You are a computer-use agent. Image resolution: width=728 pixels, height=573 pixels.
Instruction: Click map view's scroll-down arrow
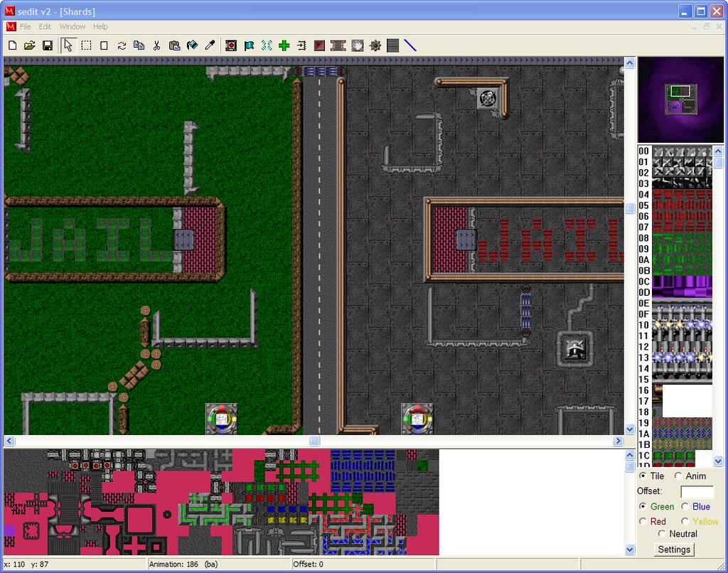[x=629, y=429]
